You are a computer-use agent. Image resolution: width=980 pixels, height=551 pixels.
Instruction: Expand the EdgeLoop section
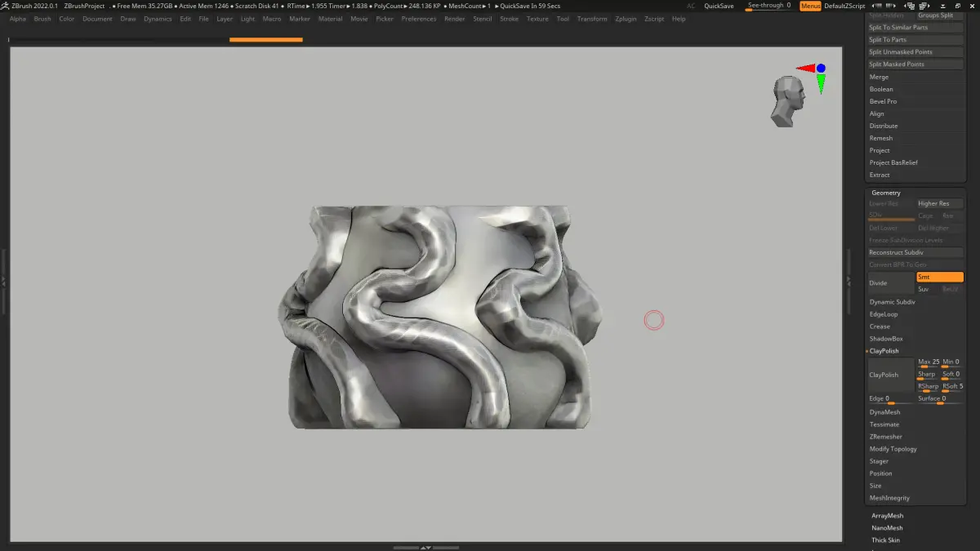coord(884,314)
